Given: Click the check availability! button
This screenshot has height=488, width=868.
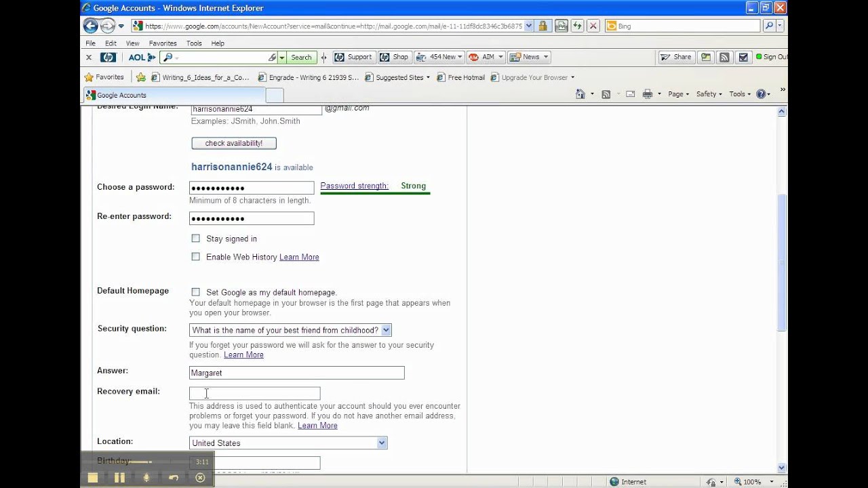Looking at the screenshot, I should (x=234, y=143).
